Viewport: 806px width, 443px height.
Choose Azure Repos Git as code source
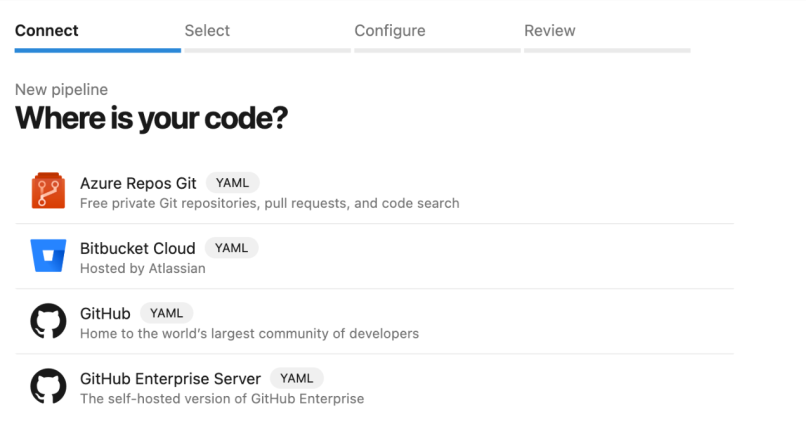[x=374, y=191]
